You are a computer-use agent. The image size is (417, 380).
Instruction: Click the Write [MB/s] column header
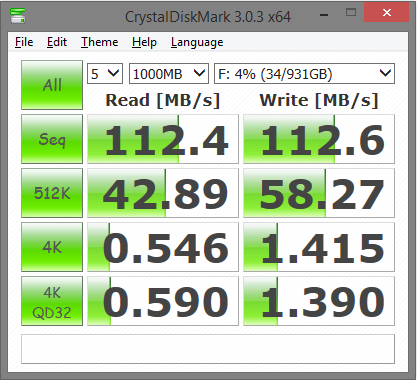pyautogui.click(x=319, y=100)
